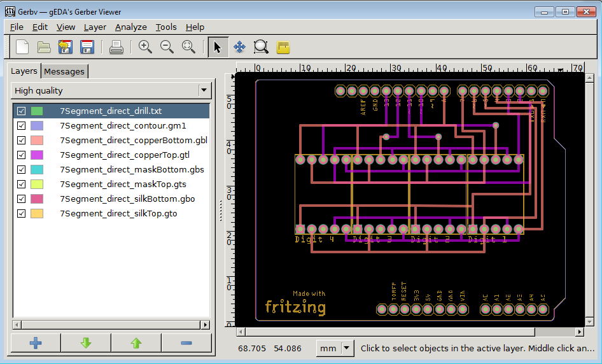Screen dimensions: 602x364
Task: Move layer down with green down arrow
Action: [x=86, y=342]
